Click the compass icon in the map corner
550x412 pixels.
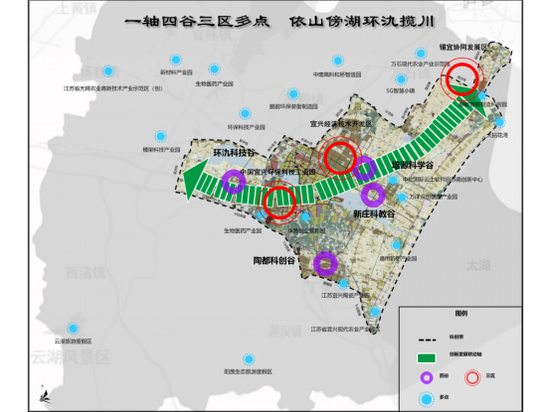pos(45,394)
